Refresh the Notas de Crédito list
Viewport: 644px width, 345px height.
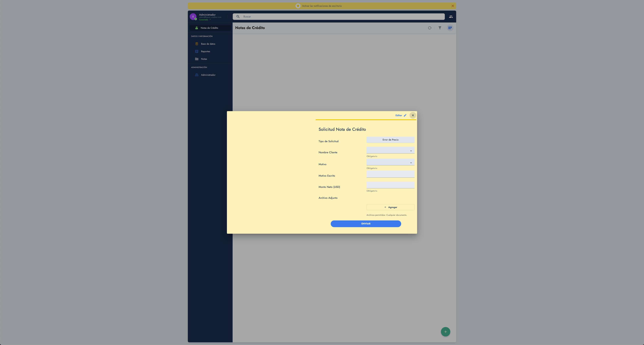pos(430,28)
